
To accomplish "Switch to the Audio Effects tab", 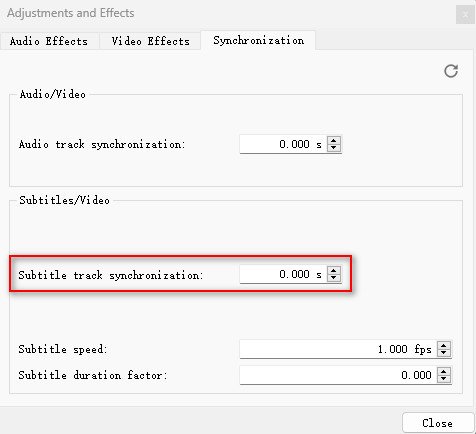I will click(x=49, y=41).
